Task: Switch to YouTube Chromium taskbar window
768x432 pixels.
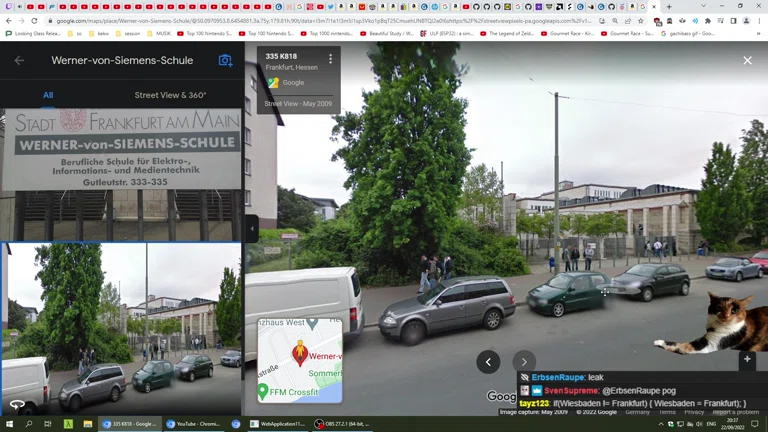Action: point(195,424)
